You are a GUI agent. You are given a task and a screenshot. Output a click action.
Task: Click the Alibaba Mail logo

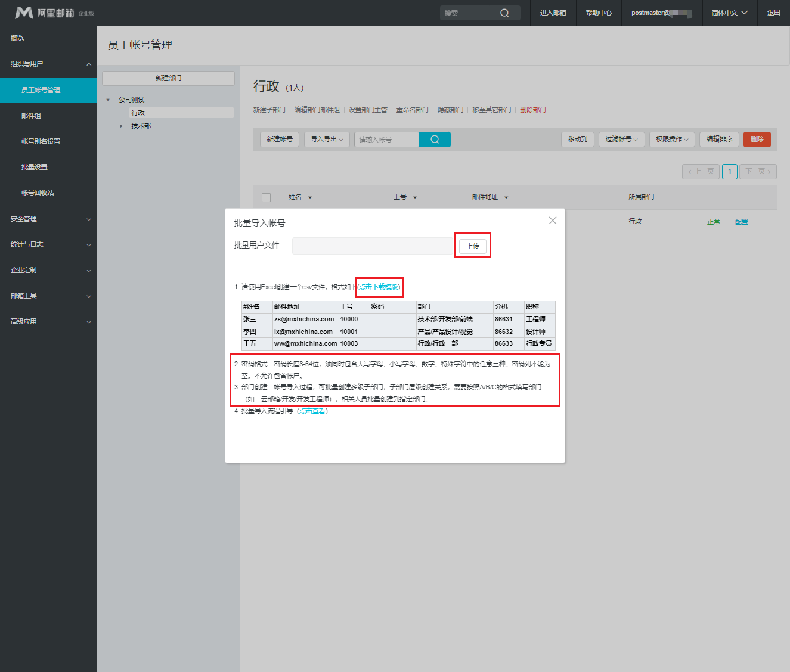(x=45, y=13)
